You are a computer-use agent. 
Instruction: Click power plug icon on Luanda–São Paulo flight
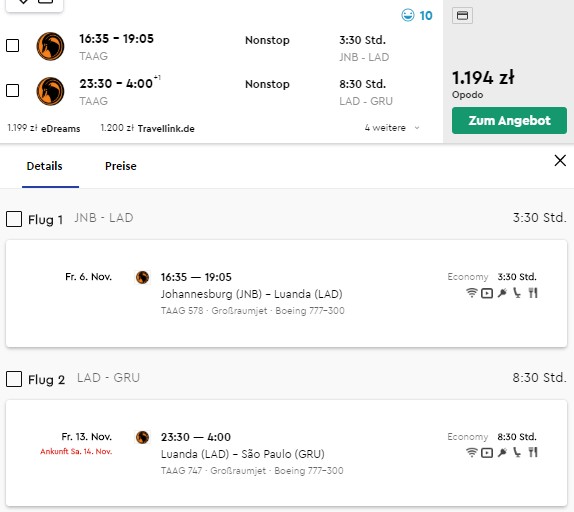[x=502, y=453]
